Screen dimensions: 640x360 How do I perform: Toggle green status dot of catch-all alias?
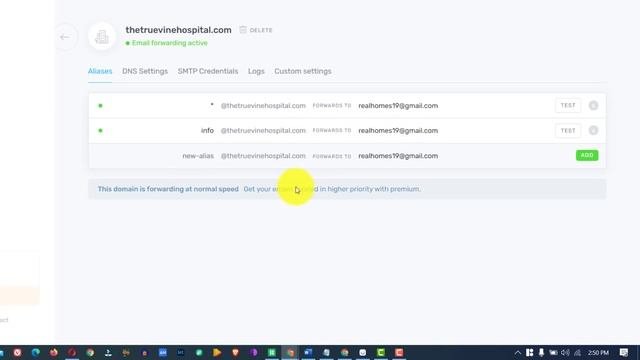[x=100, y=106]
